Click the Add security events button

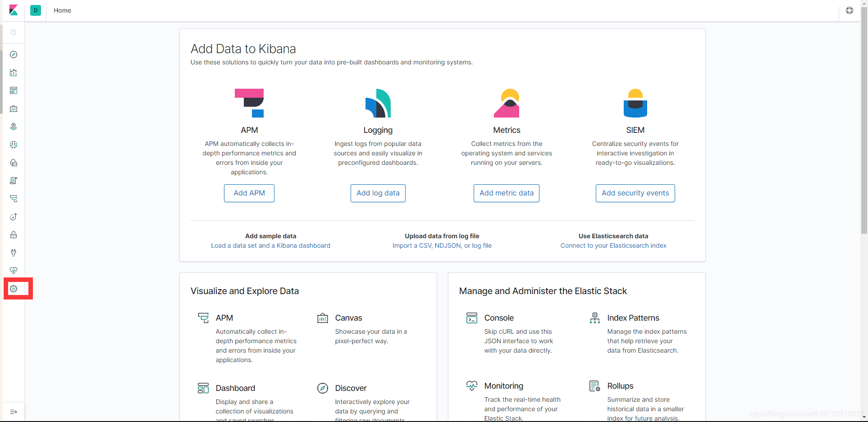pyautogui.click(x=635, y=193)
